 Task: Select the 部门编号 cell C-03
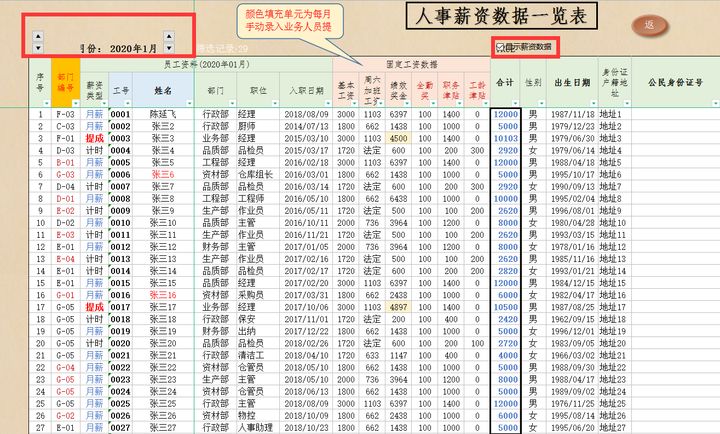point(66,126)
